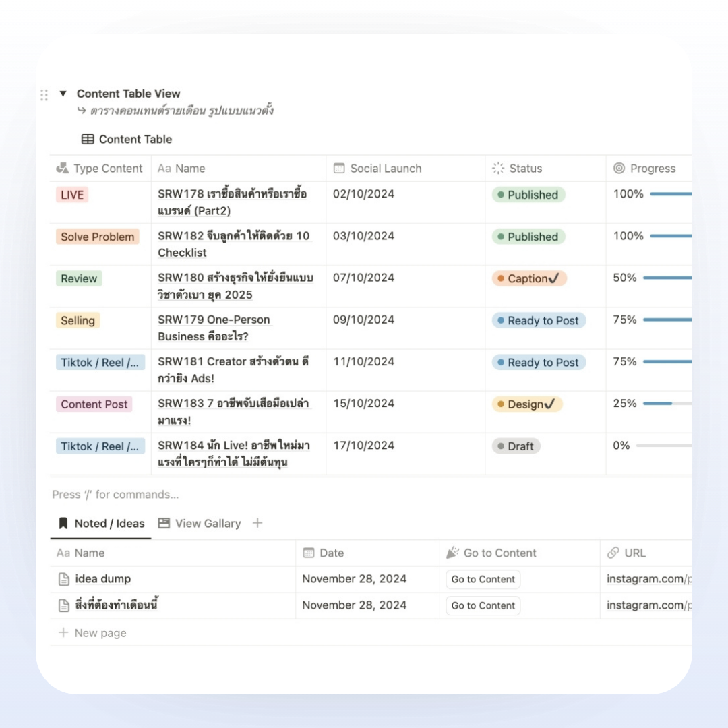Click the Progress column target icon

pos(619,169)
